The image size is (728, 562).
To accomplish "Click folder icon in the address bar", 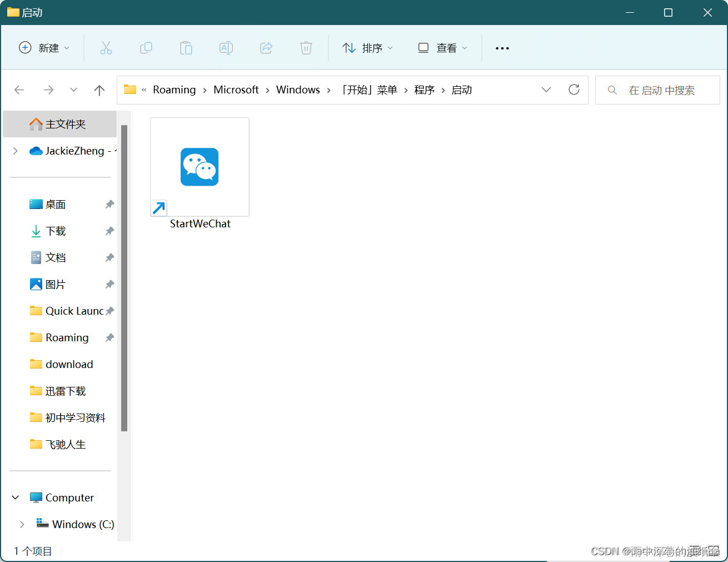I will pos(130,89).
